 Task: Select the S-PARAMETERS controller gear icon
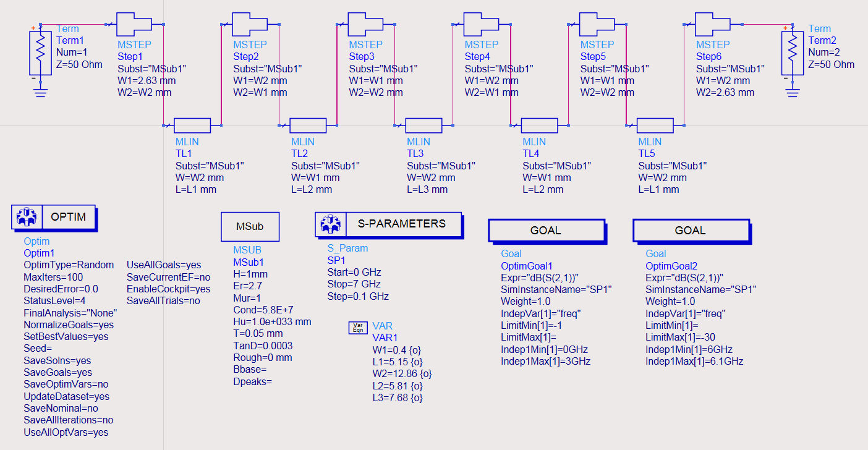pyautogui.click(x=330, y=224)
